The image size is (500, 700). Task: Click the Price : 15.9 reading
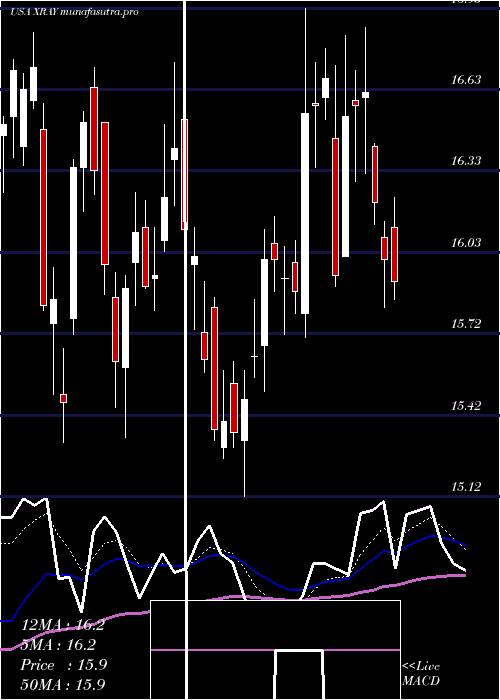[63, 665]
